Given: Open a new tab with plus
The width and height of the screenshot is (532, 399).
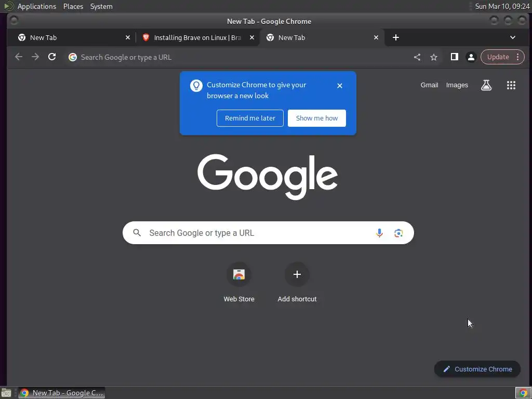Looking at the screenshot, I should 395,37.
